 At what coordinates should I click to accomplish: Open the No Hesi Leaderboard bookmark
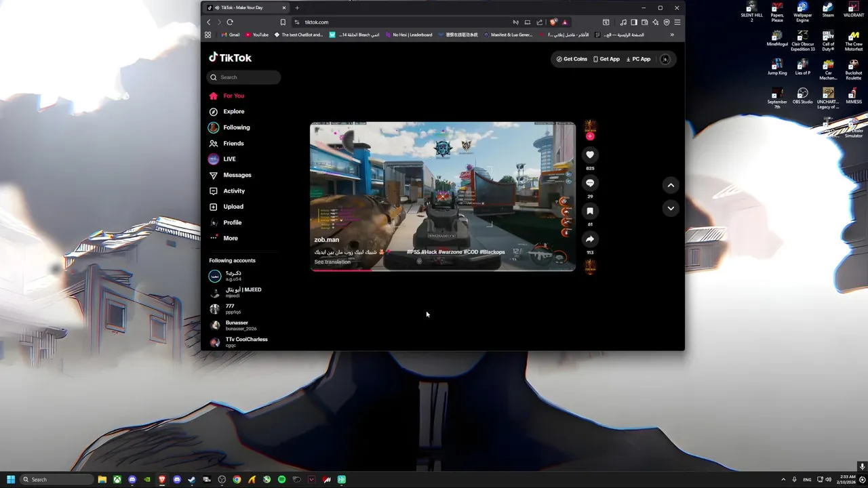pyautogui.click(x=408, y=35)
